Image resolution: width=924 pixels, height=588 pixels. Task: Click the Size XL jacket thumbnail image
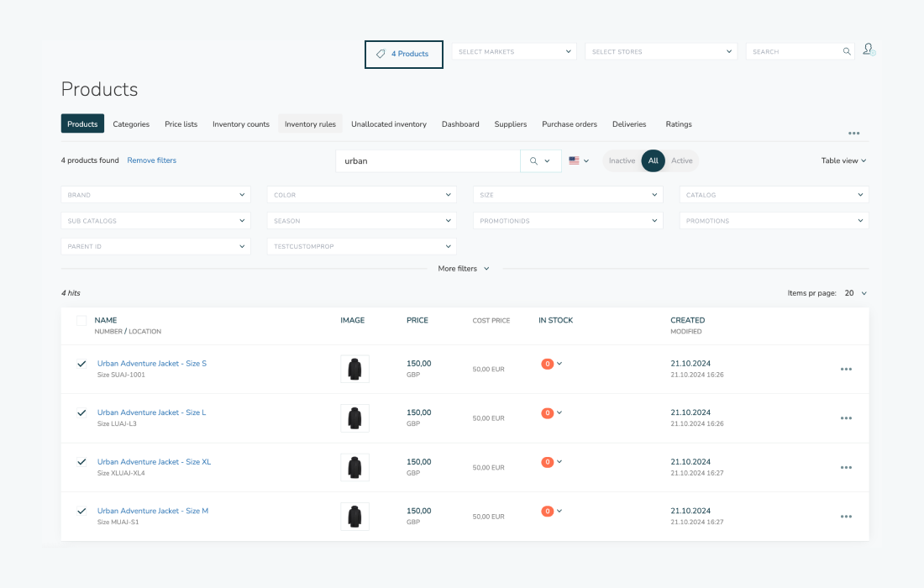[x=354, y=468]
